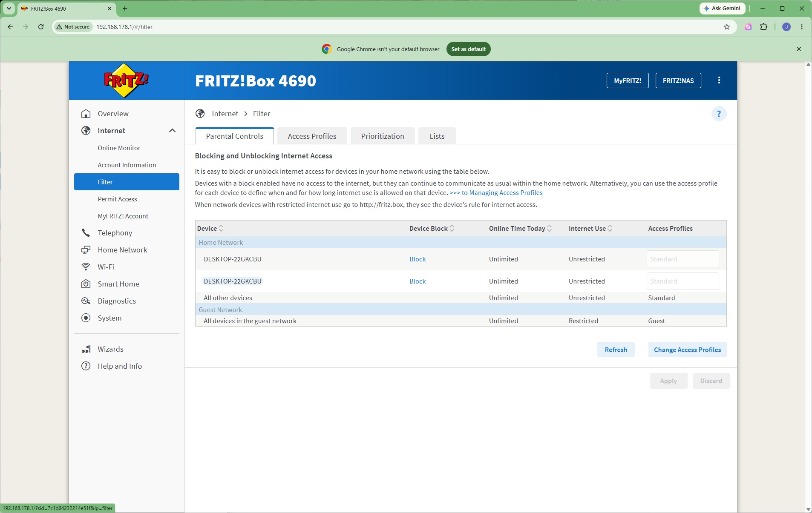Click the Guest Network group header
Image resolution: width=812 pixels, height=513 pixels.
(x=461, y=310)
